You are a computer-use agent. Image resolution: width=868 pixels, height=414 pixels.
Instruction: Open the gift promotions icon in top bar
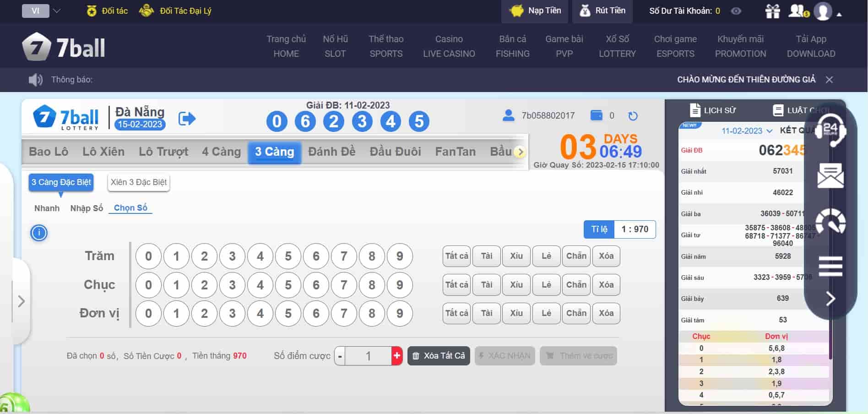click(773, 11)
